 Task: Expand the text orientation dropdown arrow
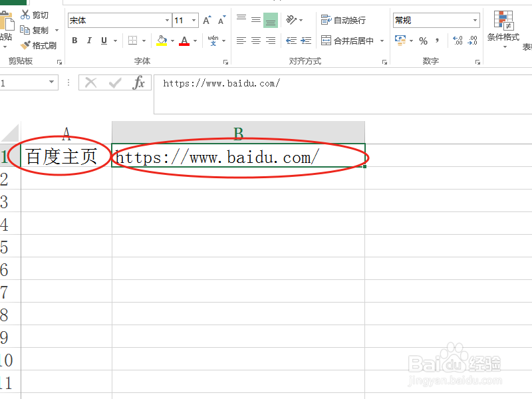click(x=301, y=21)
